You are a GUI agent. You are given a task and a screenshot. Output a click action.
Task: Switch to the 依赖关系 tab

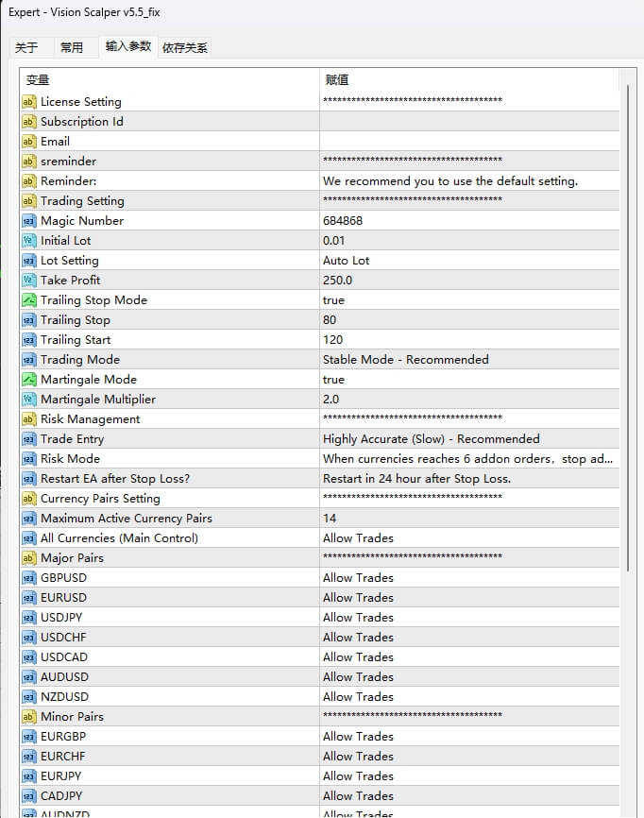(x=185, y=46)
